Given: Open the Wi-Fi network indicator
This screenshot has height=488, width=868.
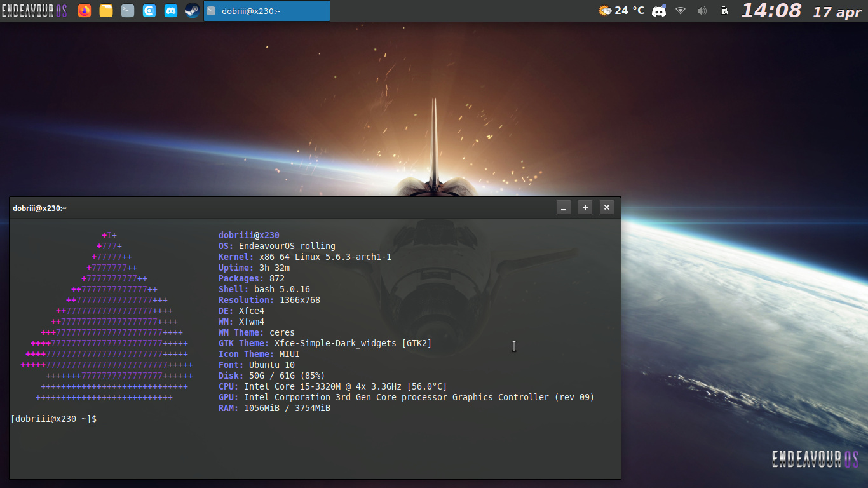Looking at the screenshot, I should point(681,11).
